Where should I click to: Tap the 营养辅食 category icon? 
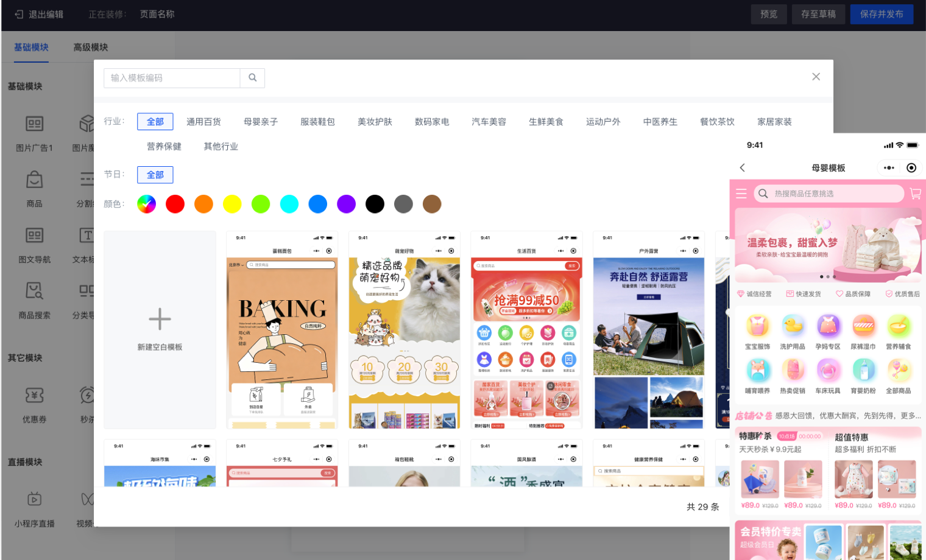899,326
